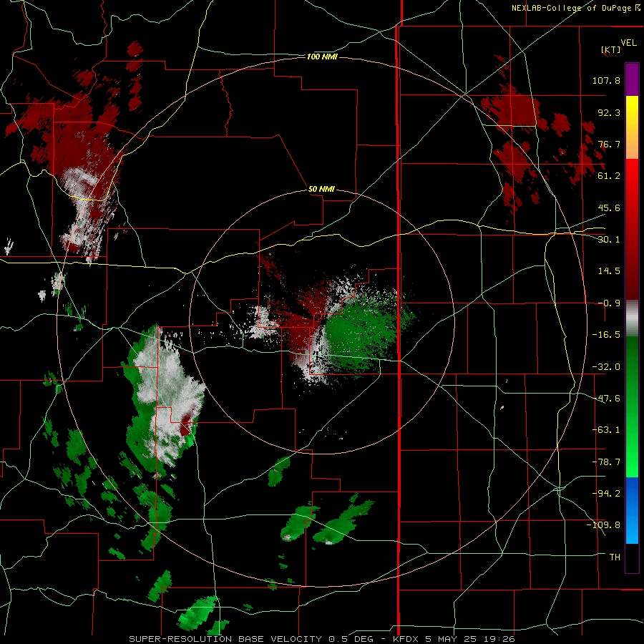
Task: Click the VEL legend title
Action: (x=628, y=42)
